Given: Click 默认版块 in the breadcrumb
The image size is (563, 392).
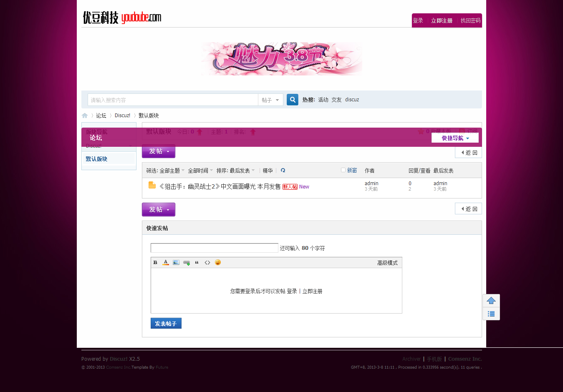Looking at the screenshot, I should click(149, 116).
